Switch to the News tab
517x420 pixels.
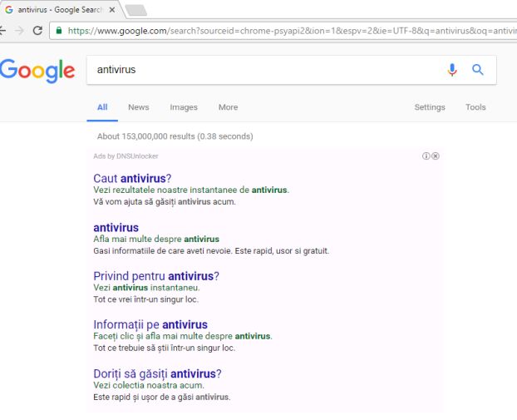click(139, 107)
